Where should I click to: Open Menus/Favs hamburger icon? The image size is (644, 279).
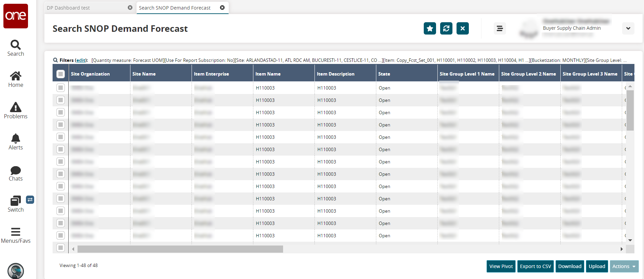(15, 232)
